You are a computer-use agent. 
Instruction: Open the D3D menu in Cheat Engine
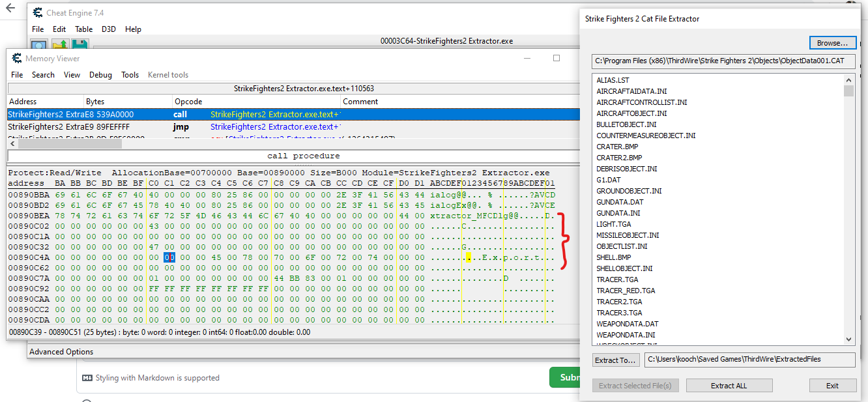coord(109,29)
